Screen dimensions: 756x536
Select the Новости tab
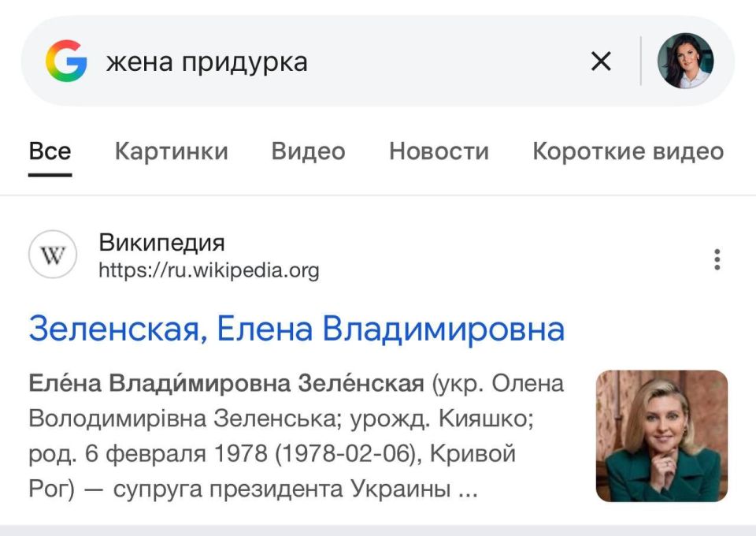pos(439,151)
